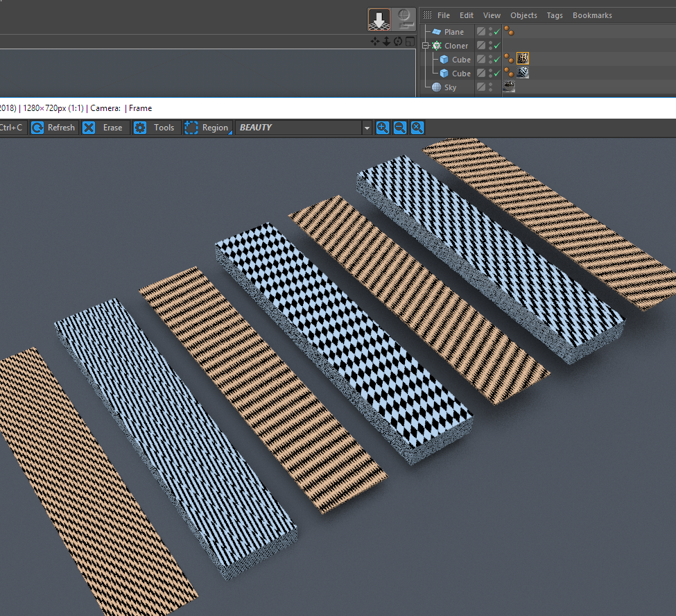Click the zoom in magnifier icon
The height and width of the screenshot is (616, 676).
pyautogui.click(x=382, y=128)
